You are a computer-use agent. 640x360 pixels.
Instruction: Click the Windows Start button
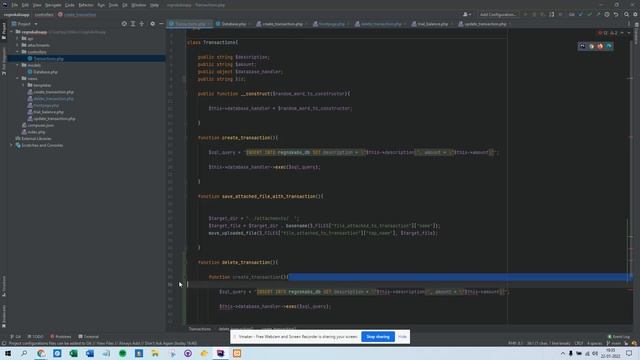8,353
